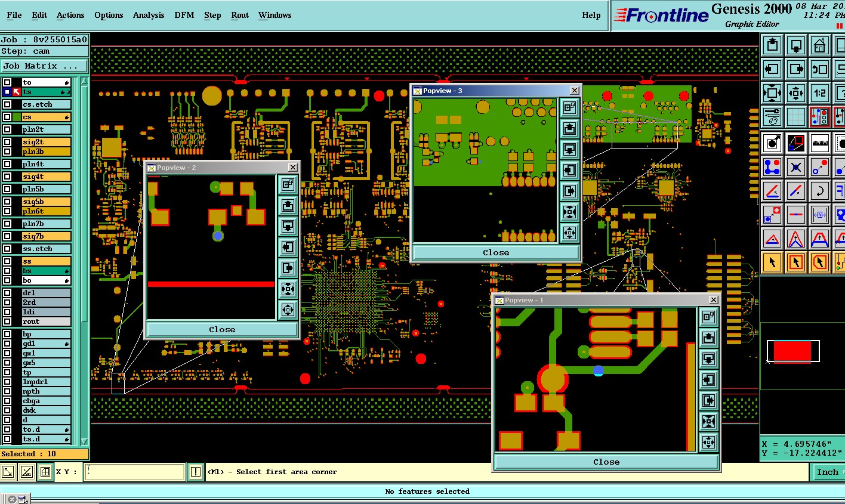Click the pan left view icon in right toolbar
Viewport: 845px width, 504px height.
[772, 69]
